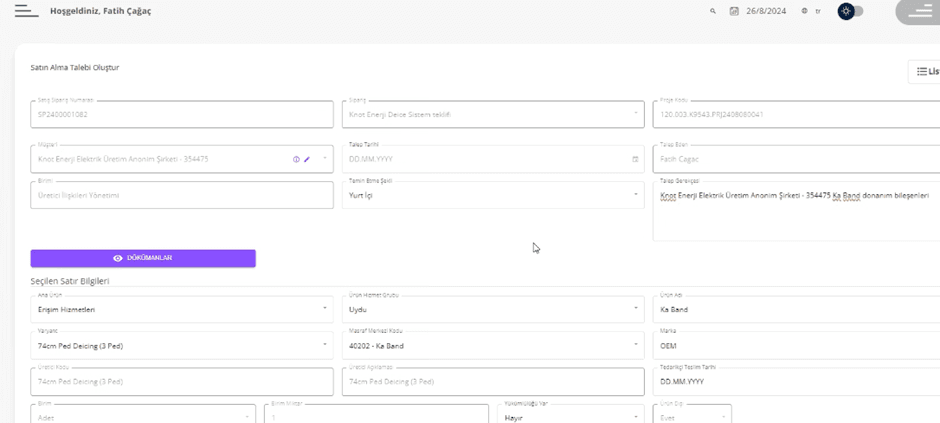This screenshot has width=940, height=423.
Task: Open the Ürün Hizmet Grubu dropdown
Action: [635, 309]
